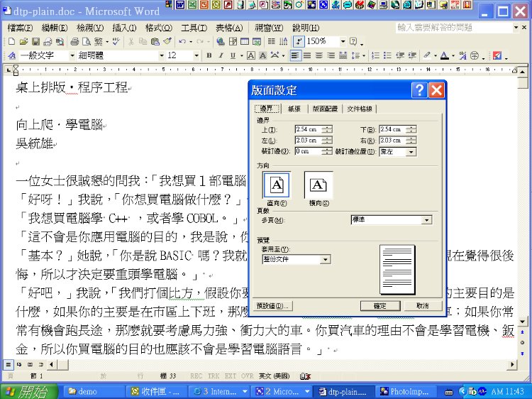The image size is (532, 399).
Task: Toggle show/hide paragraph marks
Action: (298, 42)
